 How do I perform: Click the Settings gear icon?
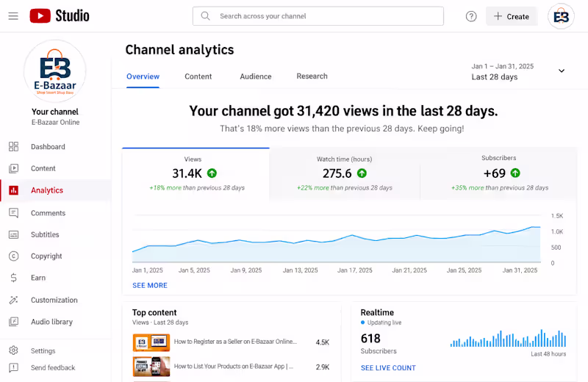click(13, 350)
